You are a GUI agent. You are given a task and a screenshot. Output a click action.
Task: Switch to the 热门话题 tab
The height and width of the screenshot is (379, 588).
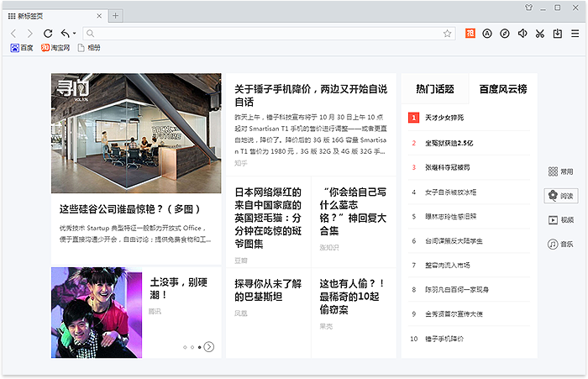(435, 89)
